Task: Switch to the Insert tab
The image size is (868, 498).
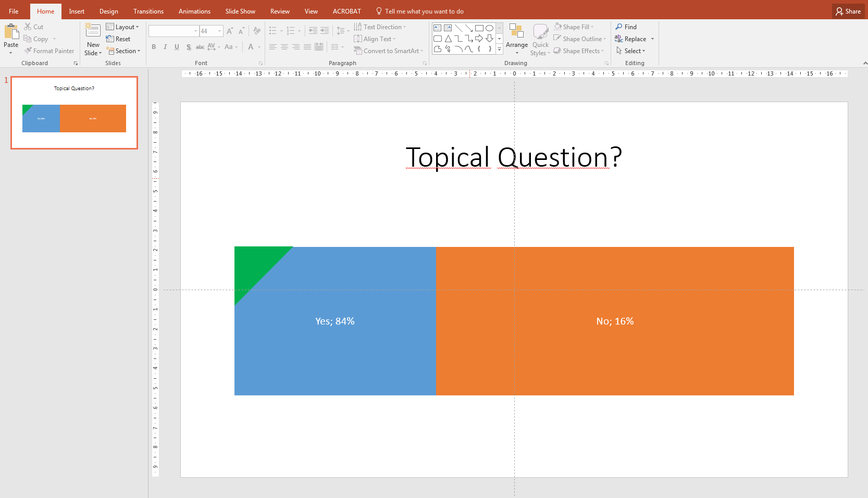Action: (x=77, y=11)
